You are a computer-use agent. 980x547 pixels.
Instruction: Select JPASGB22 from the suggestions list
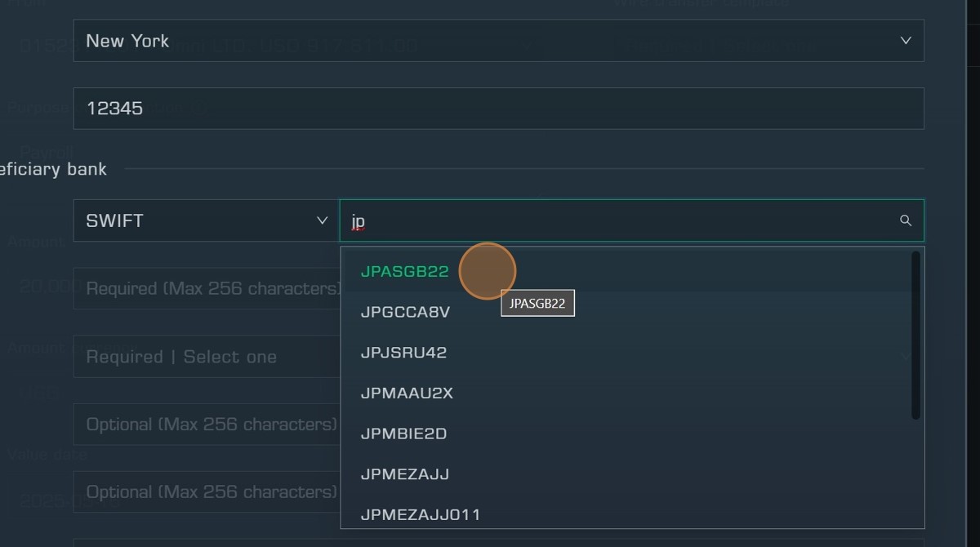405,271
